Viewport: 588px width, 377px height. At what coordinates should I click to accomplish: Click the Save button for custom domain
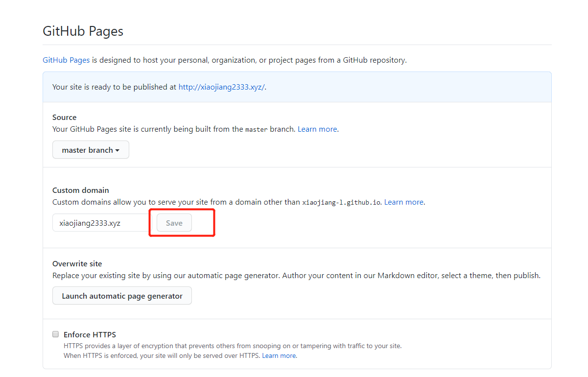point(174,223)
